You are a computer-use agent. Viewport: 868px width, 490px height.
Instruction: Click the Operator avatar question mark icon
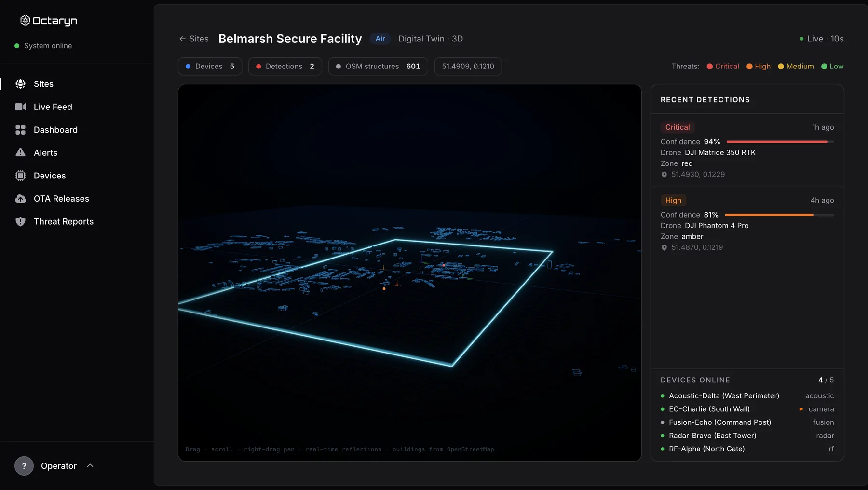pos(24,466)
